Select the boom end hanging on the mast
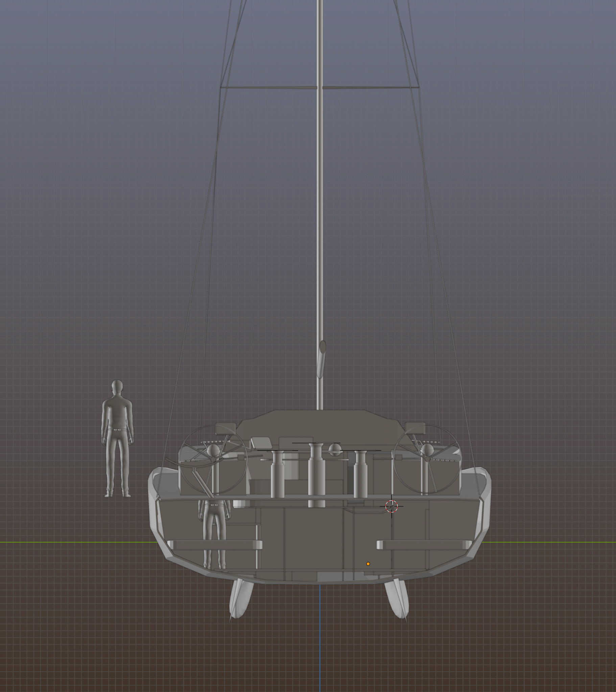This screenshot has height=692, width=616. click(321, 359)
